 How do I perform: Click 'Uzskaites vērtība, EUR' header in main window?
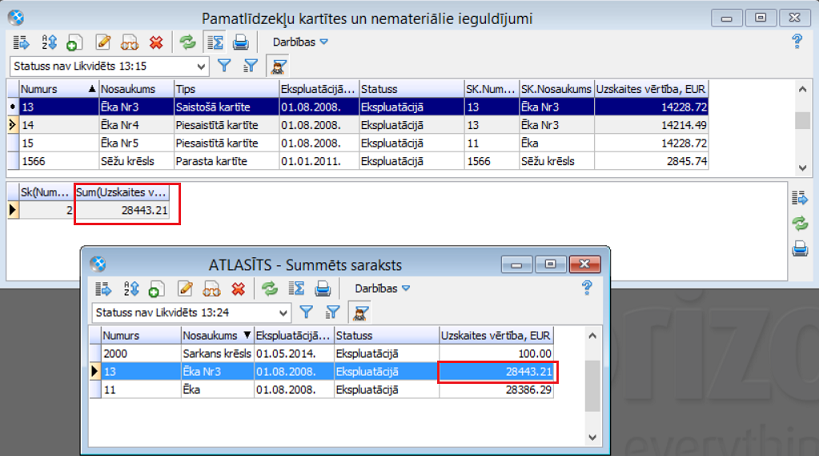click(651, 89)
